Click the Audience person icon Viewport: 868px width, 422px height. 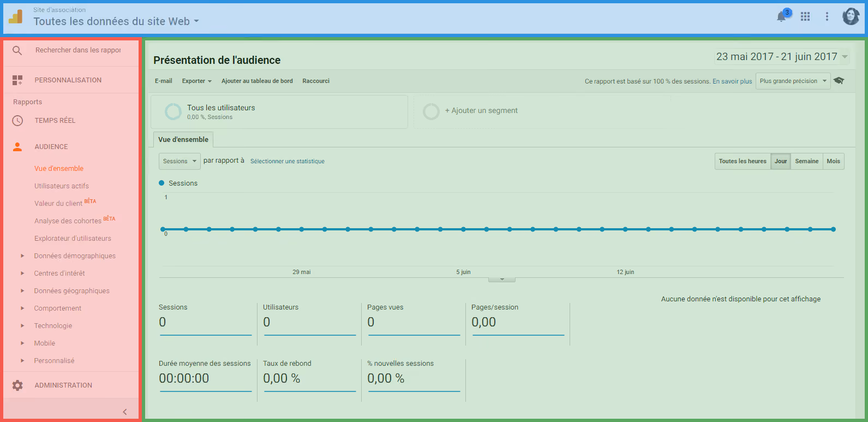coord(17,147)
